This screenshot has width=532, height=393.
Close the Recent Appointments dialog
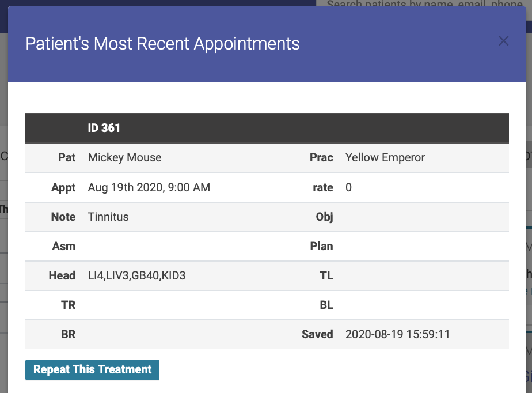(x=503, y=41)
